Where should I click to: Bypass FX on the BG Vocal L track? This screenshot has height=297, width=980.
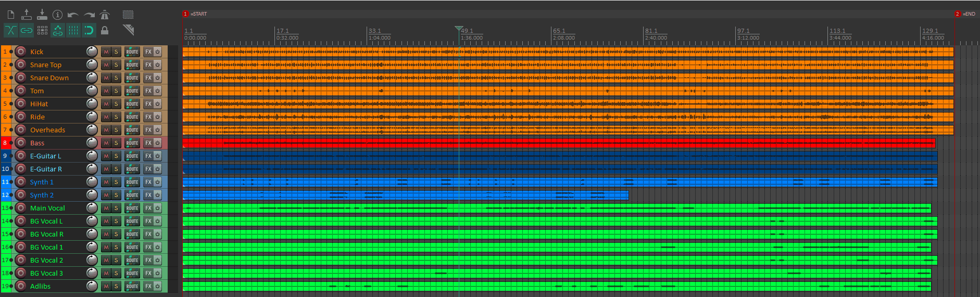157,221
